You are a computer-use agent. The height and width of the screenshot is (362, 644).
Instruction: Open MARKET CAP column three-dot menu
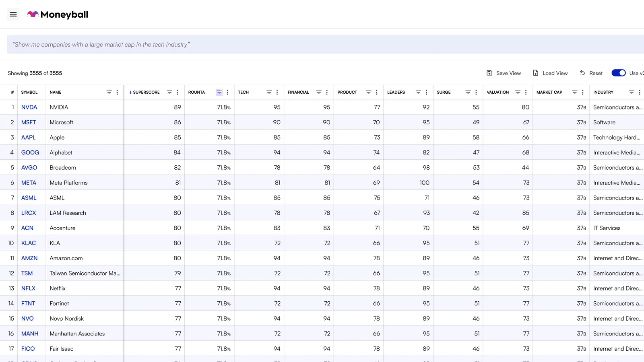point(583,93)
